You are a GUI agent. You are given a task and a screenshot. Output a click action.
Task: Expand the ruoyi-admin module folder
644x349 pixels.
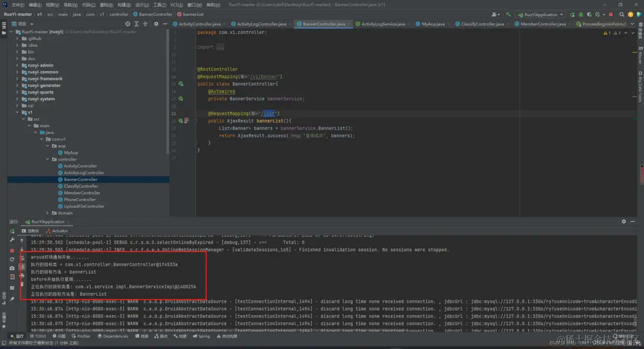pyautogui.click(x=17, y=65)
